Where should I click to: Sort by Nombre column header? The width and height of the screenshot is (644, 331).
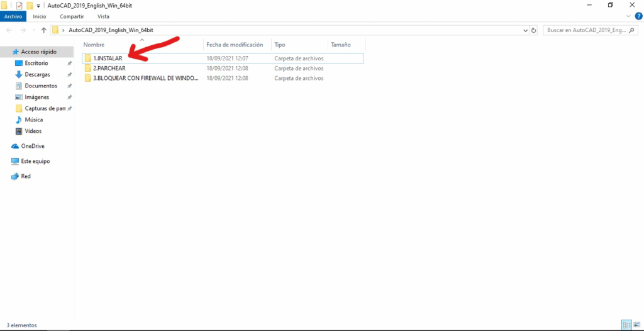coord(94,45)
